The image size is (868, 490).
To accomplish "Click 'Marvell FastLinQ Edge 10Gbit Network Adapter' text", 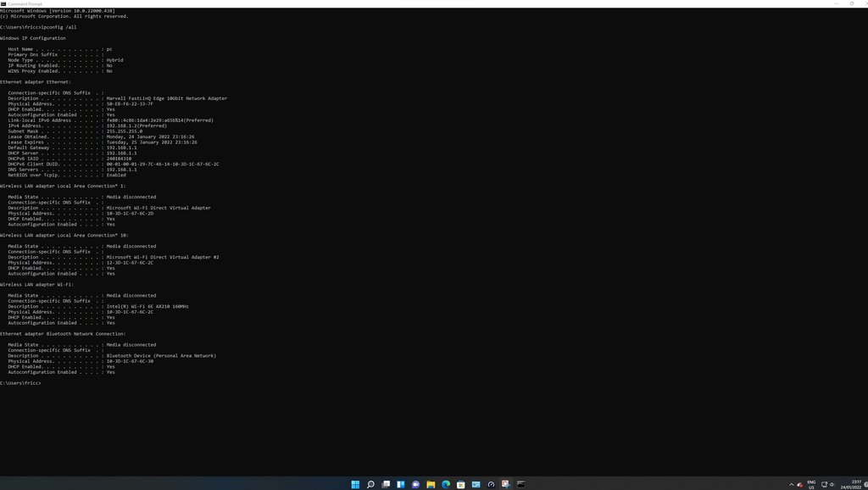I will click(167, 98).
